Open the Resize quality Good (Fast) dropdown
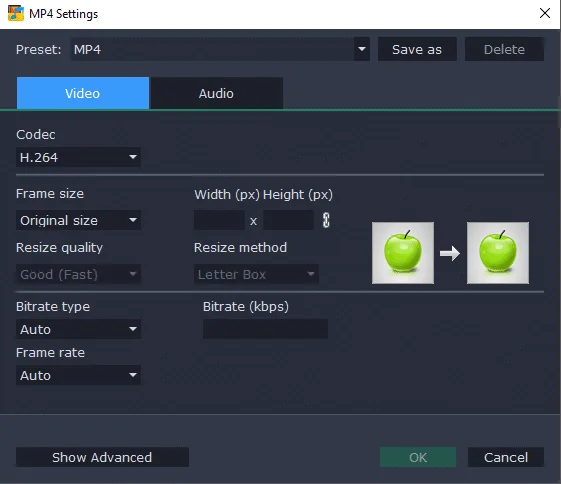The height and width of the screenshot is (484, 561). tap(78, 274)
